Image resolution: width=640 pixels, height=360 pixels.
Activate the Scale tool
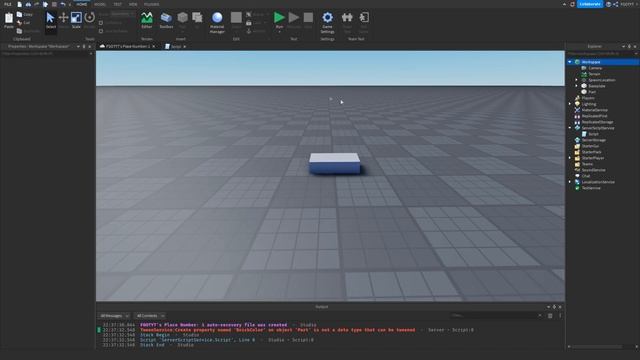coord(76,20)
